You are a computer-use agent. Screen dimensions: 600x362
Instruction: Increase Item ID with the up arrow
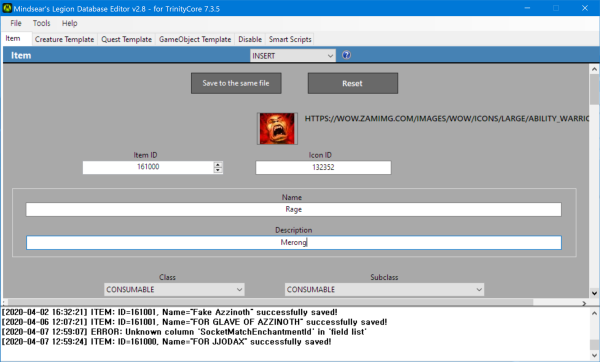(x=218, y=165)
